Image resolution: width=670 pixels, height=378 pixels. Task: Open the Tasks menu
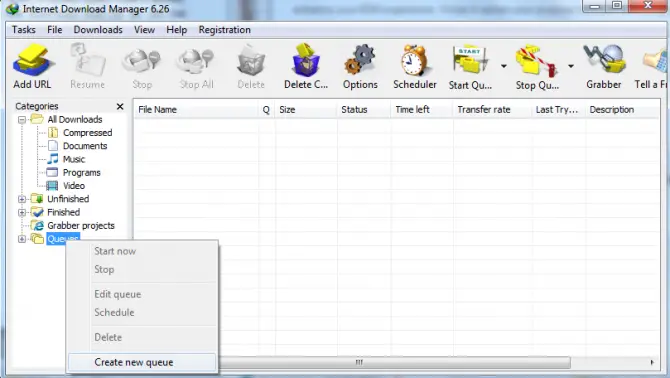click(24, 30)
